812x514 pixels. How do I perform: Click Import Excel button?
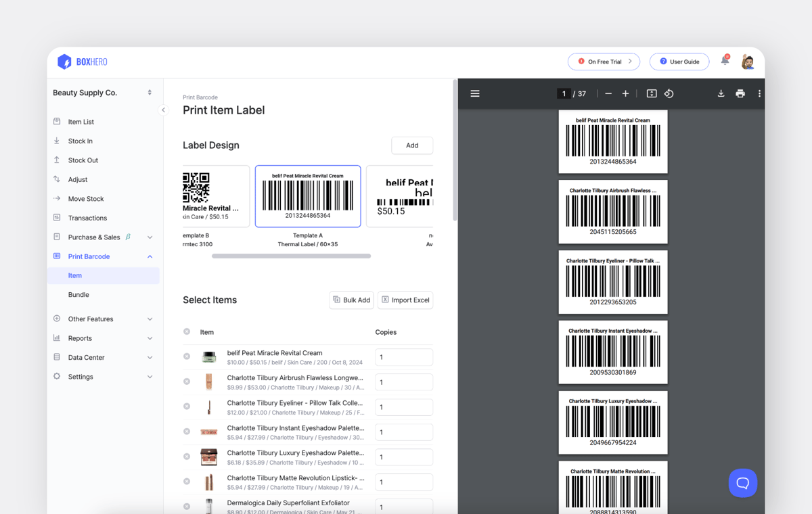pyautogui.click(x=405, y=300)
